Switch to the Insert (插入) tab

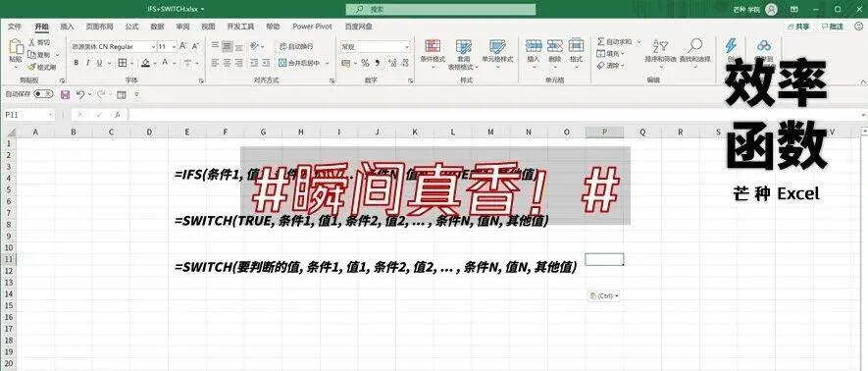67,26
